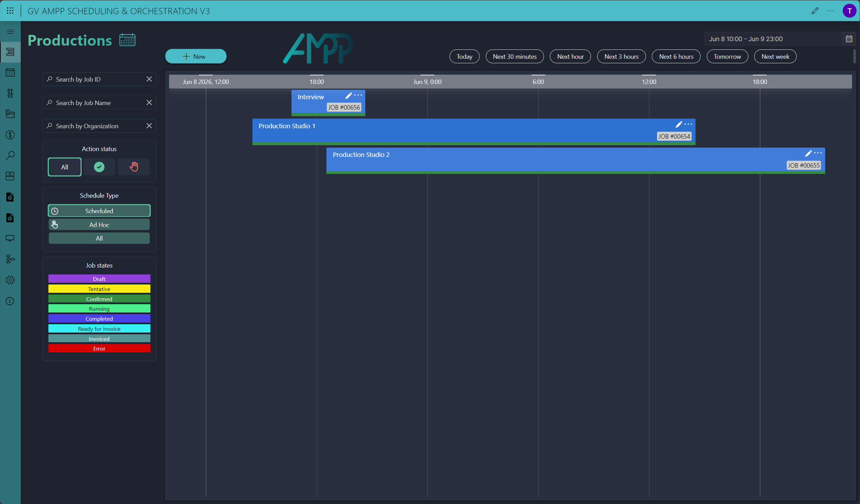Select All action status filter

coord(65,167)
